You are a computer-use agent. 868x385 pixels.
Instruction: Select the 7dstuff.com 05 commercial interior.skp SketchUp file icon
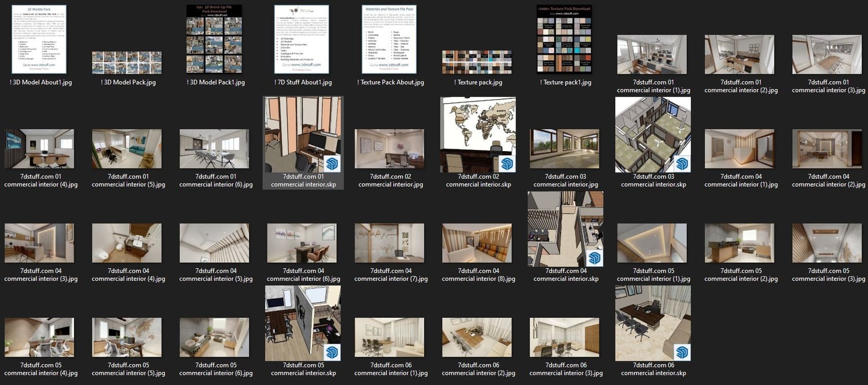pos(303,323)
